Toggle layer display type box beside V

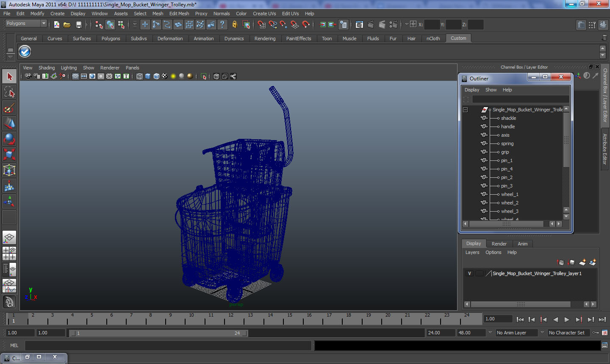click(x=479, y=273)
